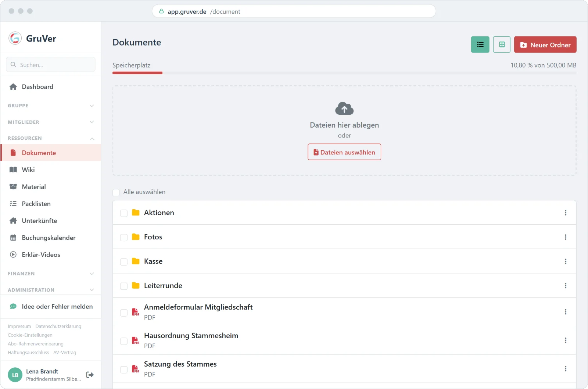Image resolution: width=588 pixels, height=389 pixels.
Task: Select the Leiterrunde folder checkbox
Action: tap(124, 286)
